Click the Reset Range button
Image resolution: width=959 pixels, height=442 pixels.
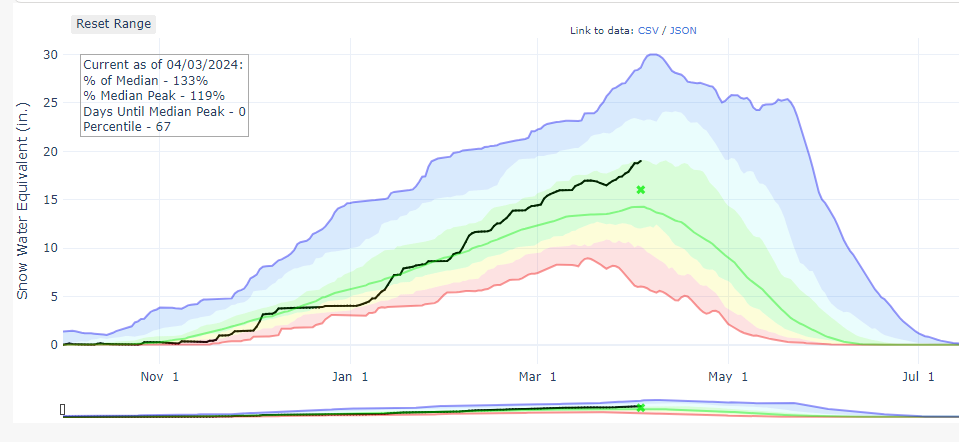coord(115,24)
